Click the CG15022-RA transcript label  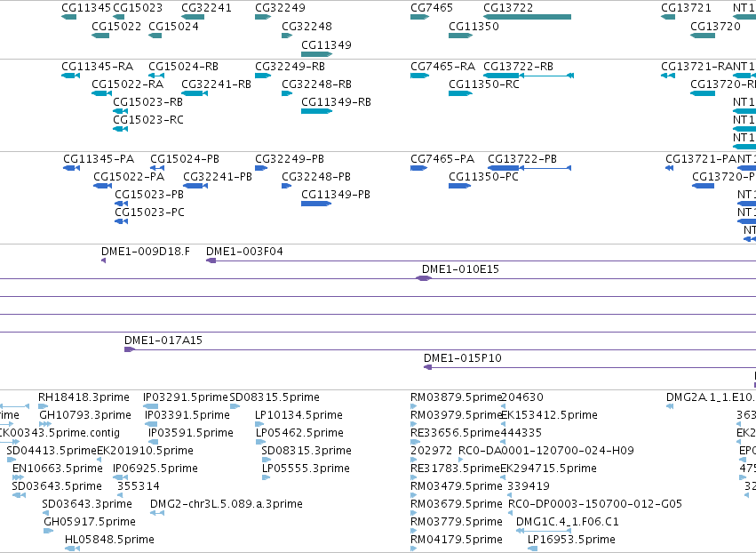click(127, 84)
